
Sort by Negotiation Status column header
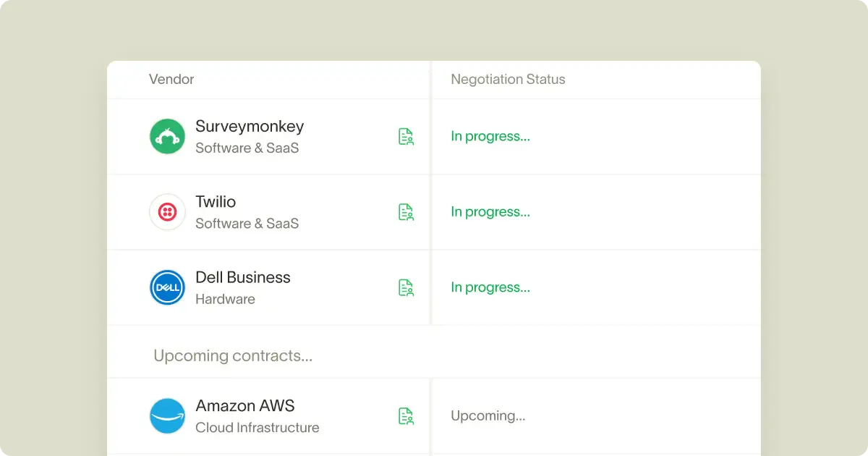click(x=508, y=80)
